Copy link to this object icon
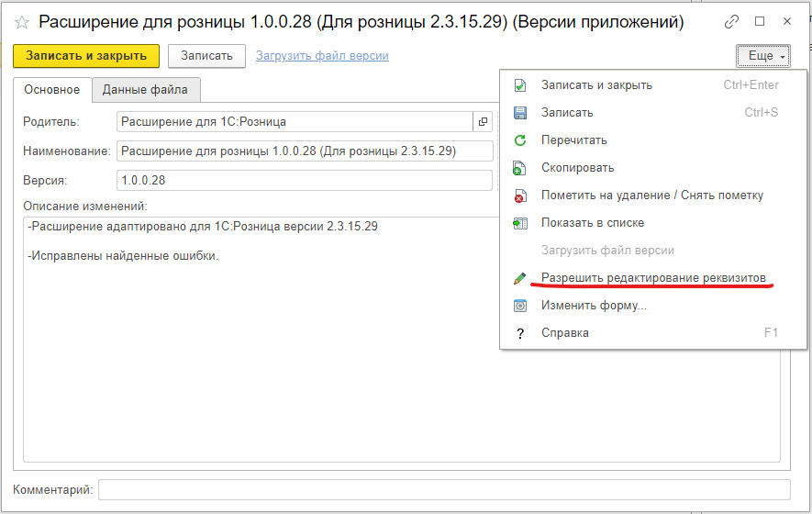 tap(731, 22)
